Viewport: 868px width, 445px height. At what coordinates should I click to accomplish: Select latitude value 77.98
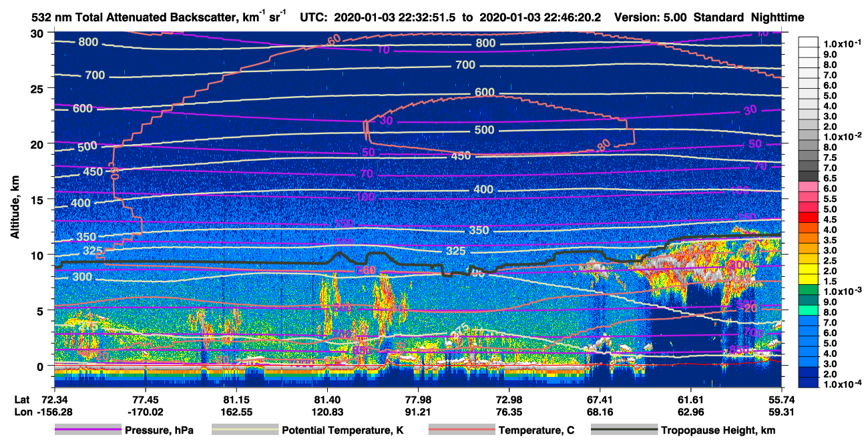(418, 399)
